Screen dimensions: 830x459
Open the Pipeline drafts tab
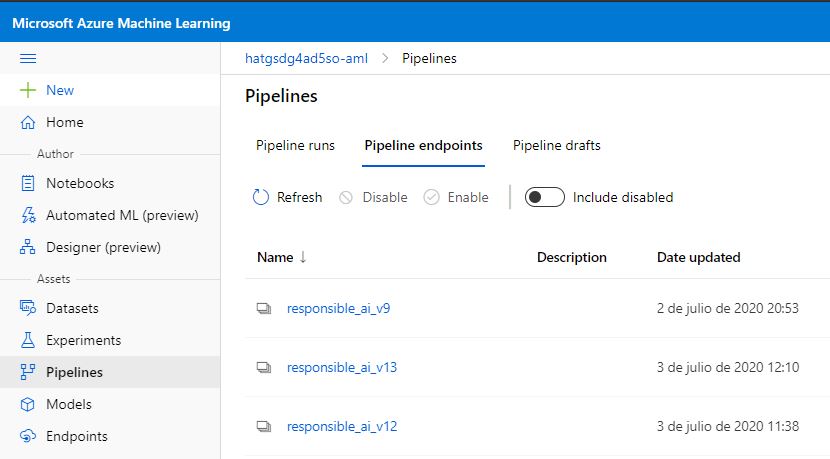[x=557, y=146]
